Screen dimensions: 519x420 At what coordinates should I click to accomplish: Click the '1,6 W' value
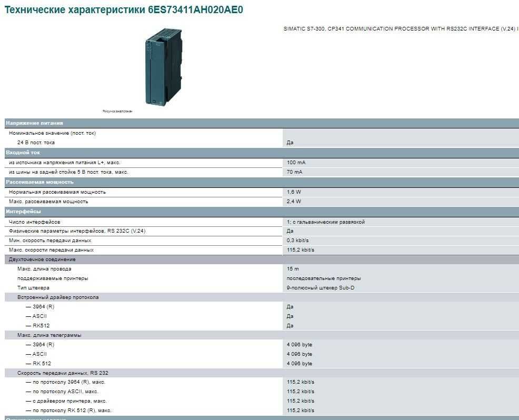click(294, 192)
